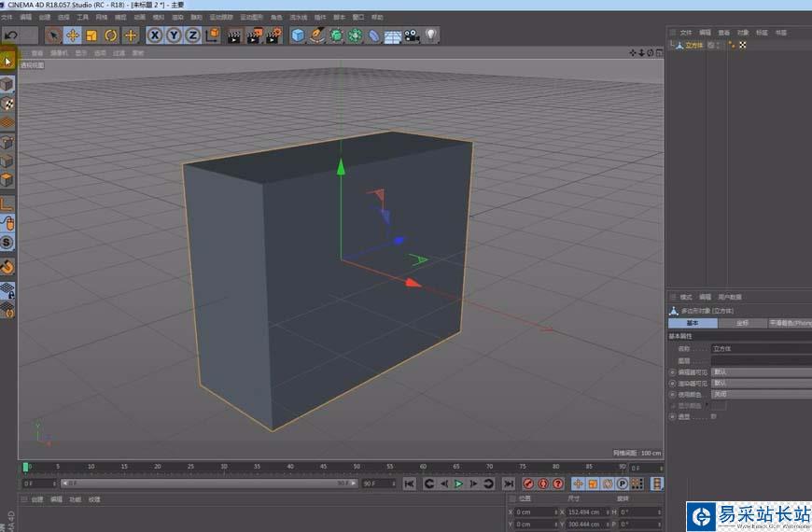Click the Locked Workplane icon

coord(7,291)
